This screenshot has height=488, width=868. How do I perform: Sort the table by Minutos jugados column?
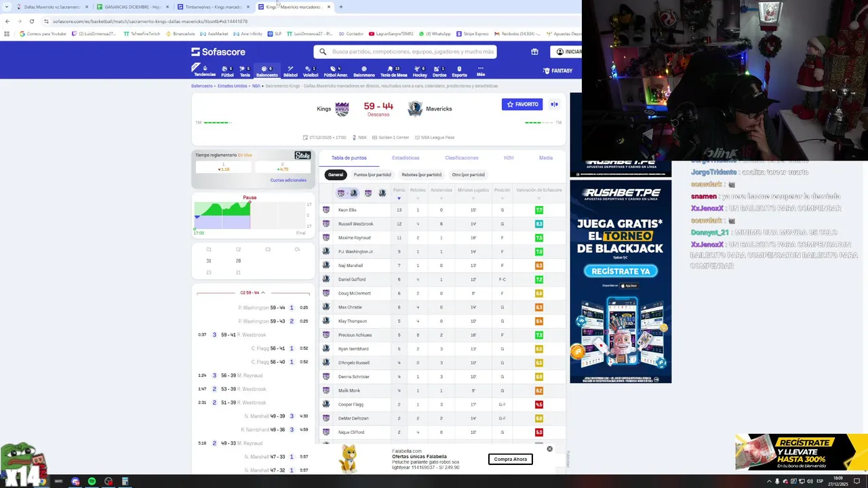[x=473, y=194]
